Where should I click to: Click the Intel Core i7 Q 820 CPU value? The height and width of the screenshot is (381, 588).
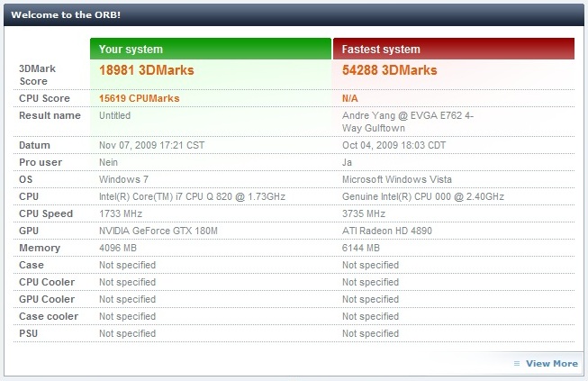point(192,196)
